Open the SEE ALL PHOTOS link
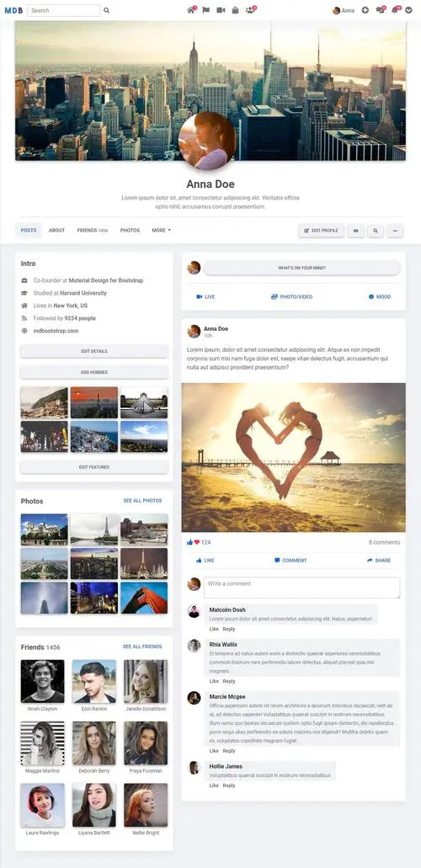The height and width of the screenshot is (868, 421). pos(142,500)
